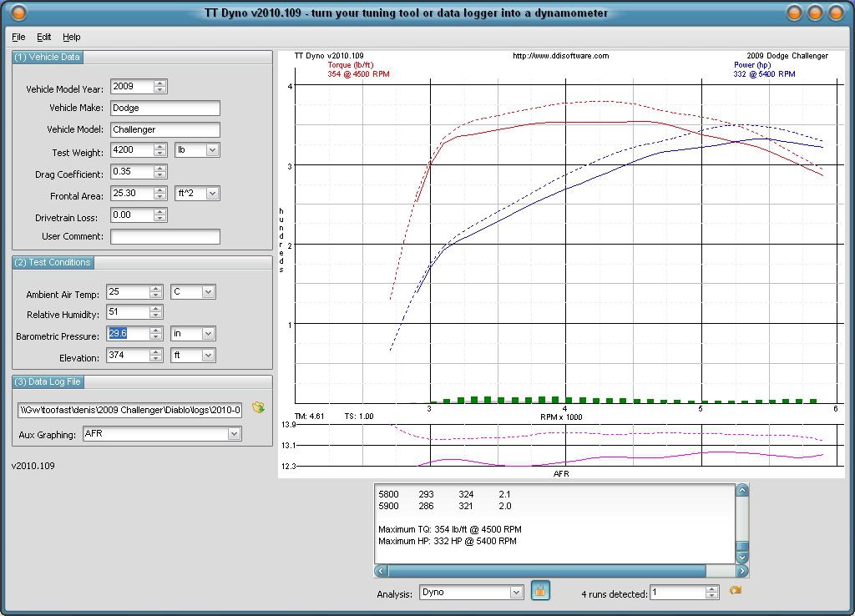This screenshot has height=616, width=855.
Task: Click the TT Dyno title bar application icon
Action: [x=17, y=13]
